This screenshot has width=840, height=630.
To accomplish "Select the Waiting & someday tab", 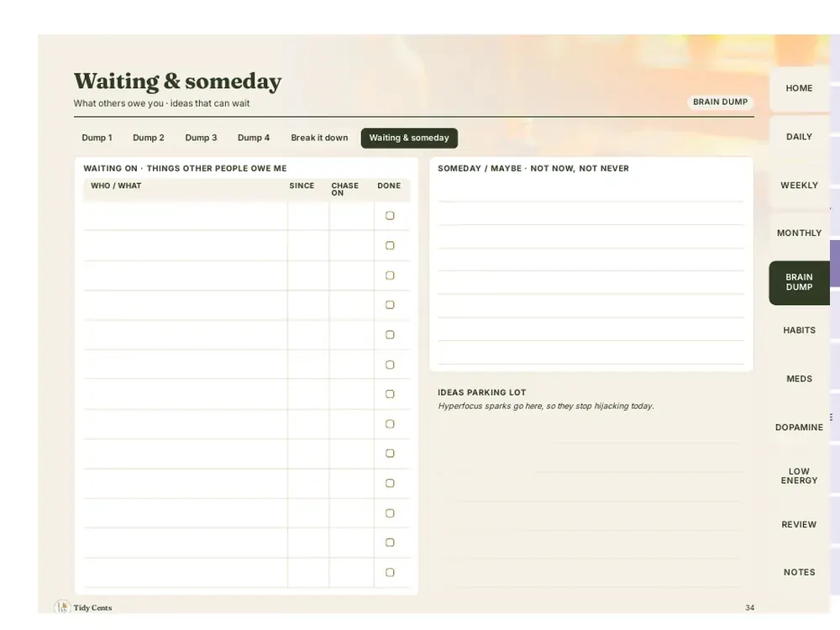I will tap(409, 138).
